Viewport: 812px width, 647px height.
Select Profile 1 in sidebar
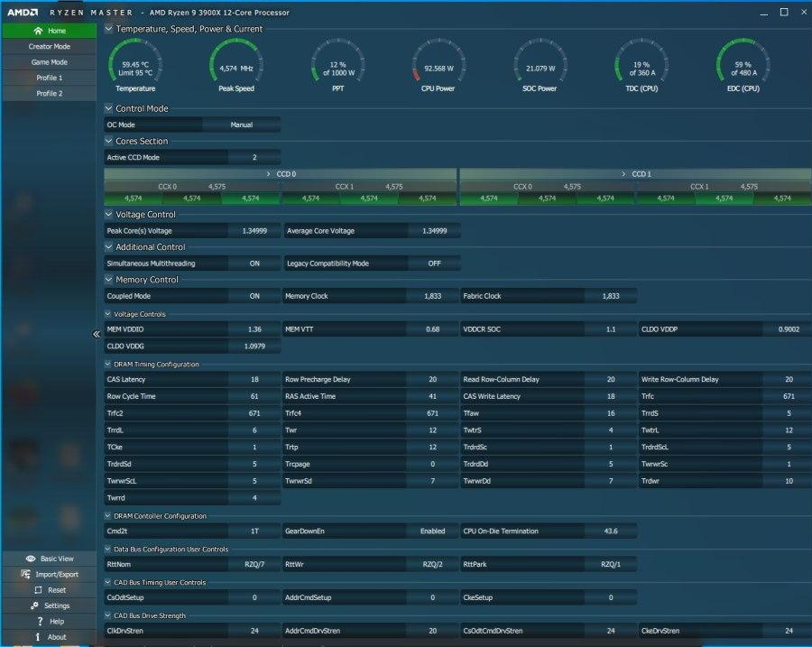pos(49,78)
